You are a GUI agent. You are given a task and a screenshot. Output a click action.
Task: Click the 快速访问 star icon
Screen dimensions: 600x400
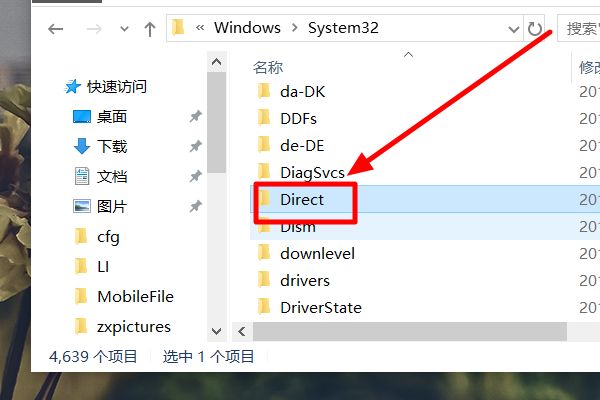tap(72, 87)
